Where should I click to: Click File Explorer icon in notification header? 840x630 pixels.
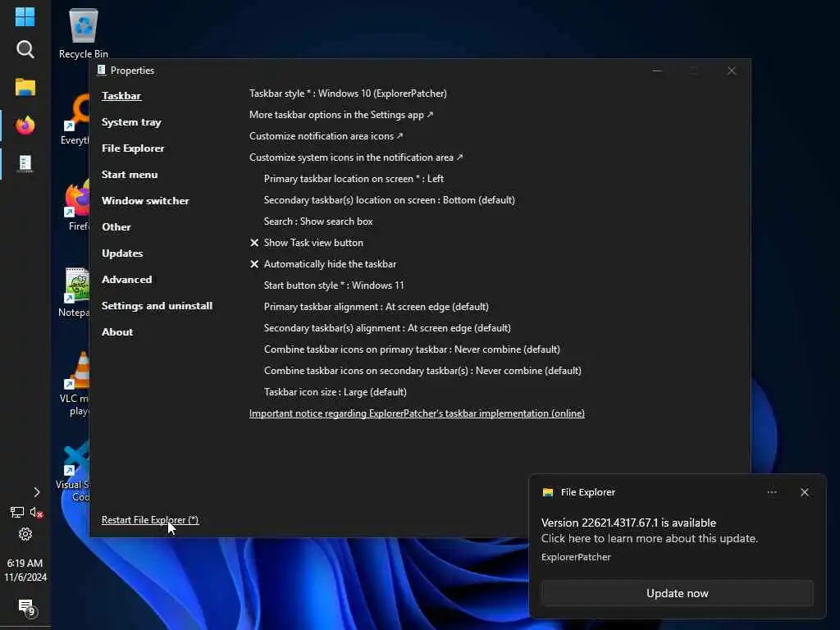pos(547,492)
